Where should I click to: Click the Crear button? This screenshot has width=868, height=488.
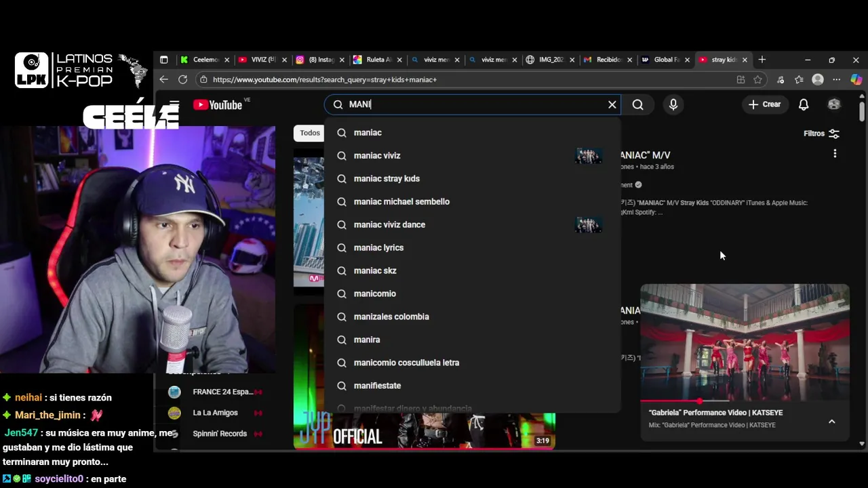(x=764, y=104)
